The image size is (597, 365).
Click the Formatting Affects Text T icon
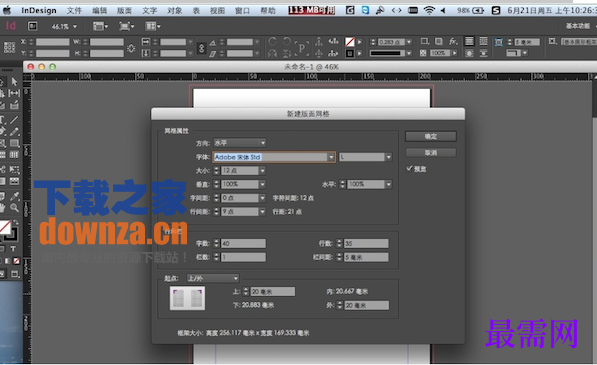pos(13,249)
